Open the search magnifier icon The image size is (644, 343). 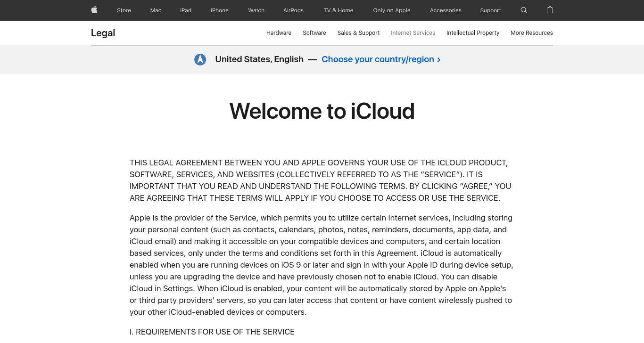[524, 10]
